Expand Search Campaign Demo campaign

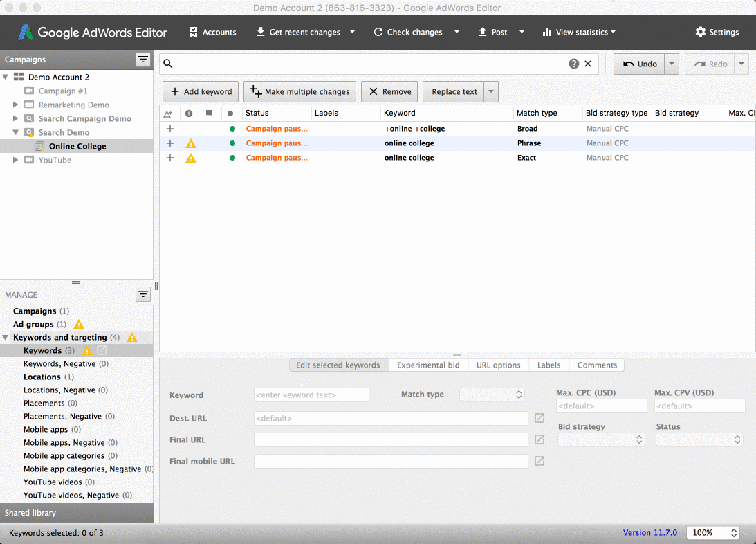pos(15,118)
